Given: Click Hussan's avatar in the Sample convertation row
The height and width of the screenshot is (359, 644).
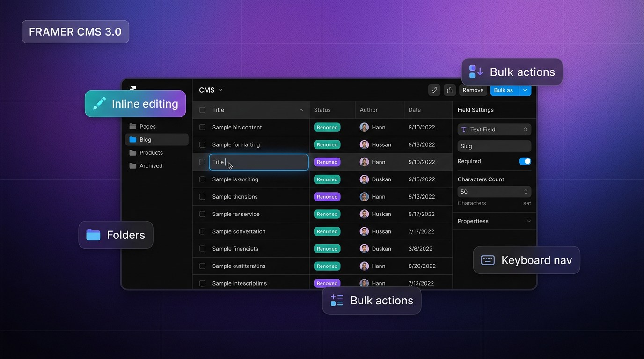Looking at the screenshot, I should (364, 231).
